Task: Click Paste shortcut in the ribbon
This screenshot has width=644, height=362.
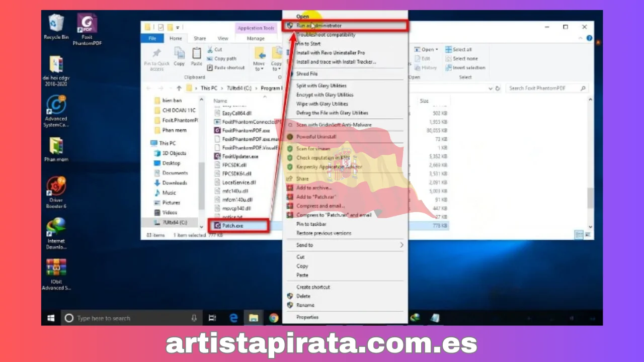Action: [x=225, y=67]
